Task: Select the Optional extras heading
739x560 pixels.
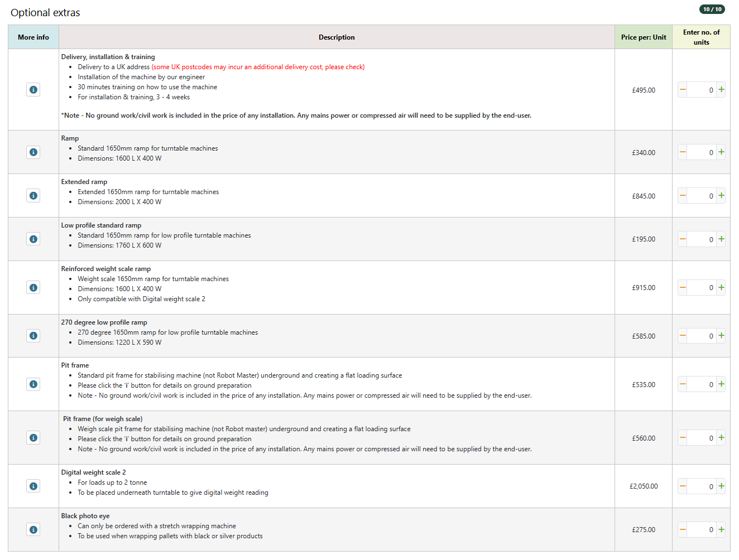Action: point(45,13)
